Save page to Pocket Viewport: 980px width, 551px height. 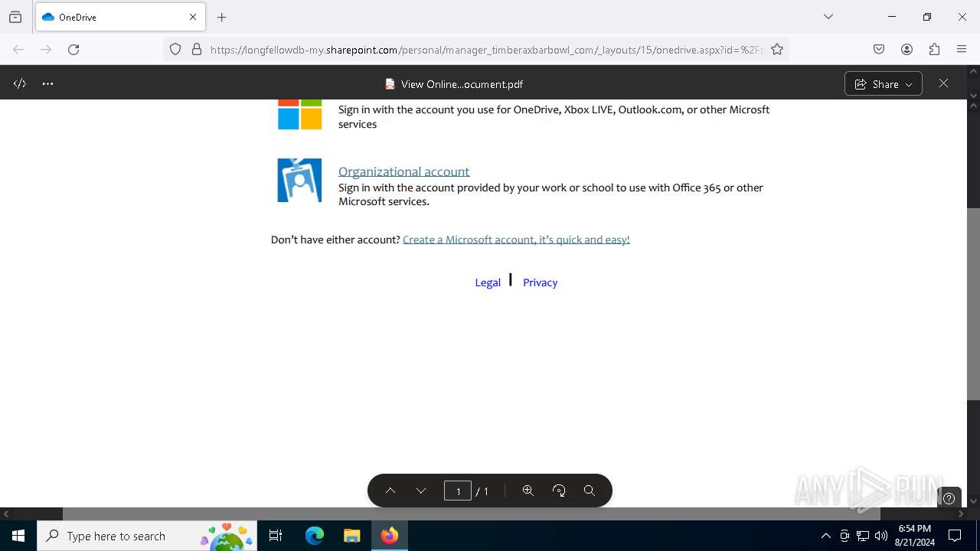[879, 49]
